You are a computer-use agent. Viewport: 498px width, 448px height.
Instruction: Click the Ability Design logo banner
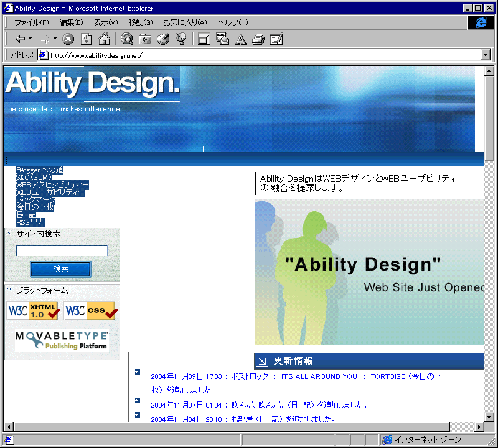click(92, 84)
